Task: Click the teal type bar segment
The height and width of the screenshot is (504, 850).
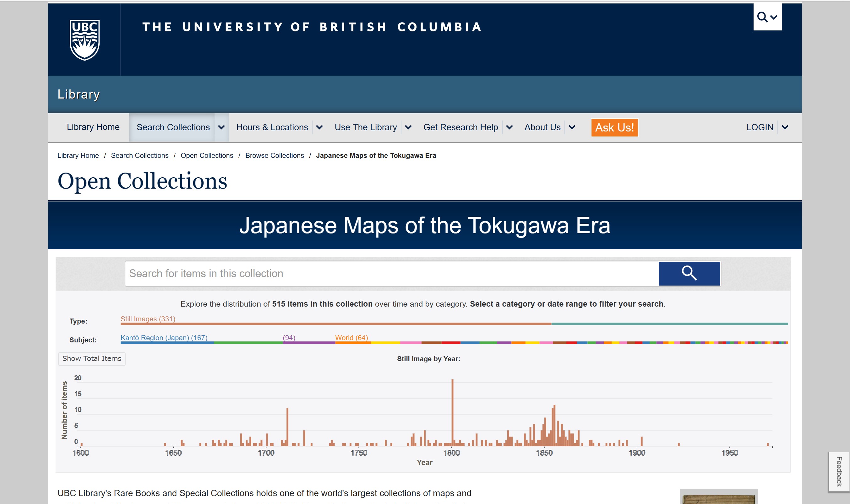Action: coord(669,324)
